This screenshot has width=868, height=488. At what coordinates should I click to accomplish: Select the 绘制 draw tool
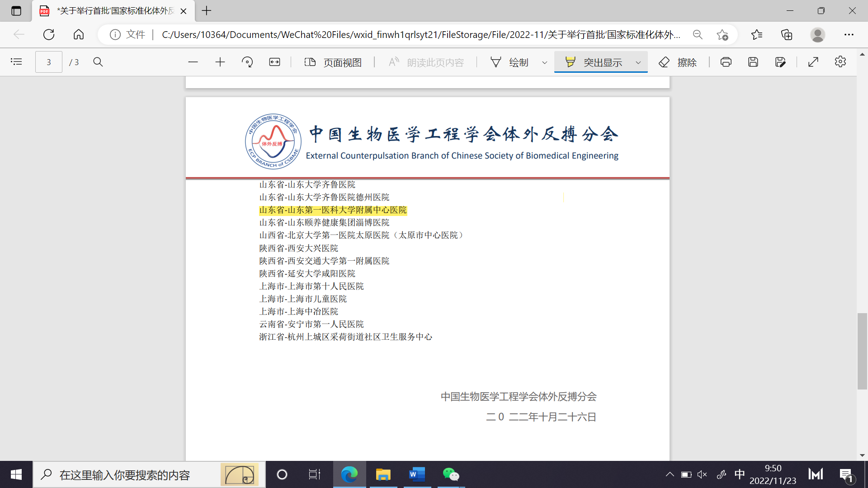[x=510, y=62]
